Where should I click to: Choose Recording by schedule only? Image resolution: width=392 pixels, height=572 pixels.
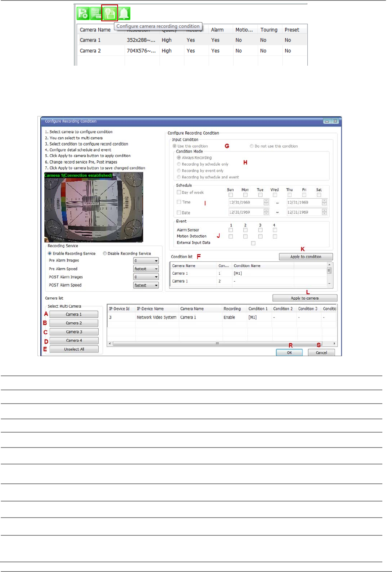pyautogui.click(x=179, y=164)
